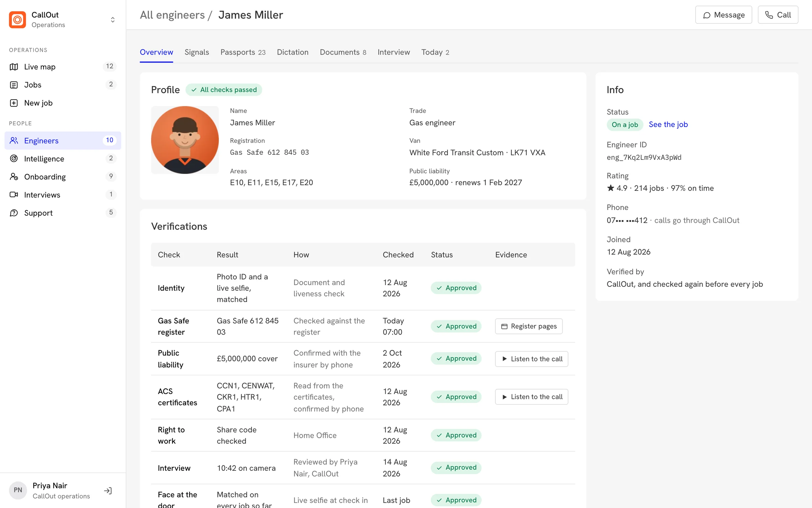Switch to the Signals tab
This screenshot has width=812, height=508.
[x=197, y=52]
